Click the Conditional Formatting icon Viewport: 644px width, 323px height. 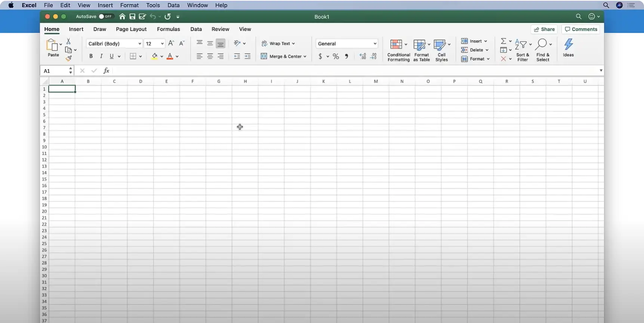pos(396,45)
